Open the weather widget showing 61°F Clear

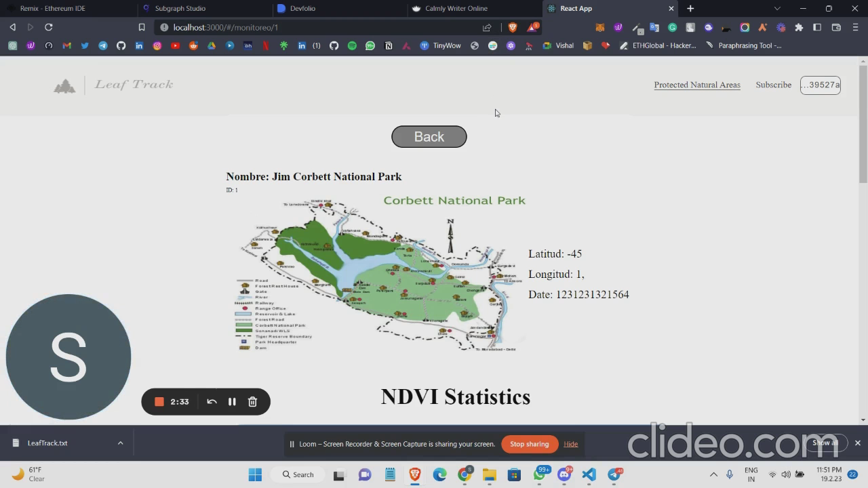click(28, 474)
